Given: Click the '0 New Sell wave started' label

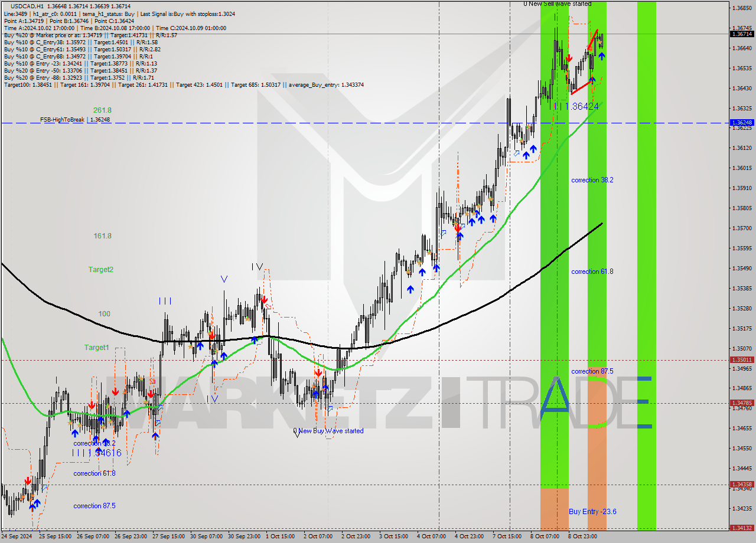Looking at the screenshot, I should pos(557,4).
